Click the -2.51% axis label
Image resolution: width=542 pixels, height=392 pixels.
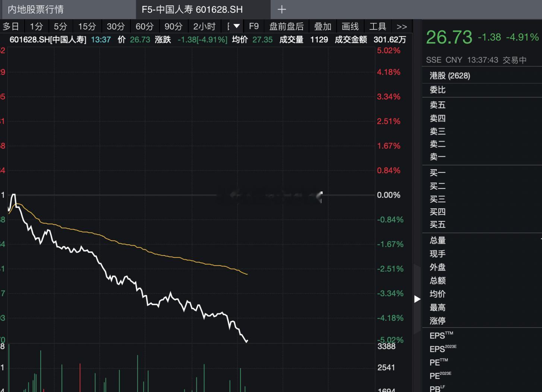click(x=390, y=269)
